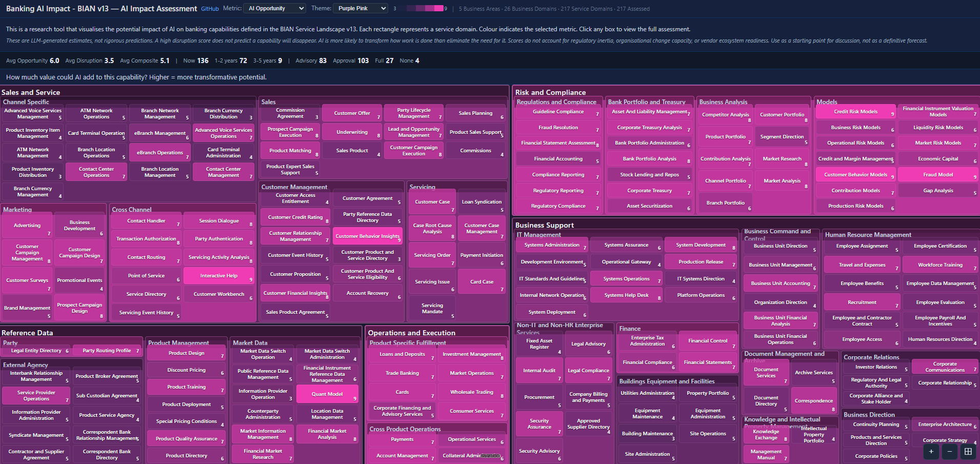Zoom in with the plus button
The image size is (980, 464).
click(931, 452)
